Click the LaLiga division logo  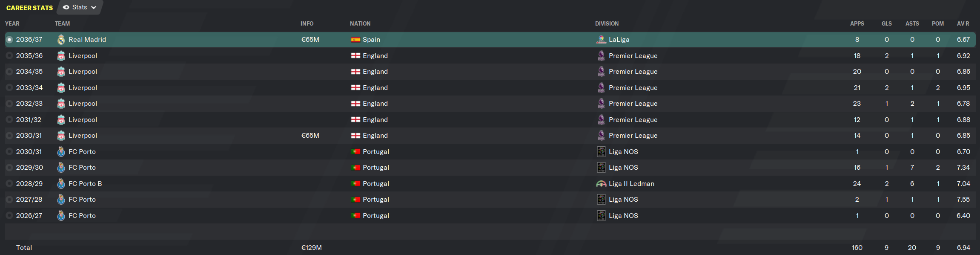601,40
